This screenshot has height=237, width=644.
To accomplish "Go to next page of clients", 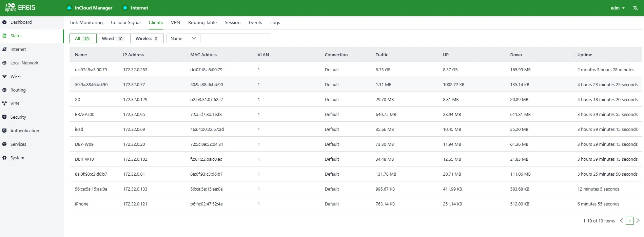I will point(638,220).
